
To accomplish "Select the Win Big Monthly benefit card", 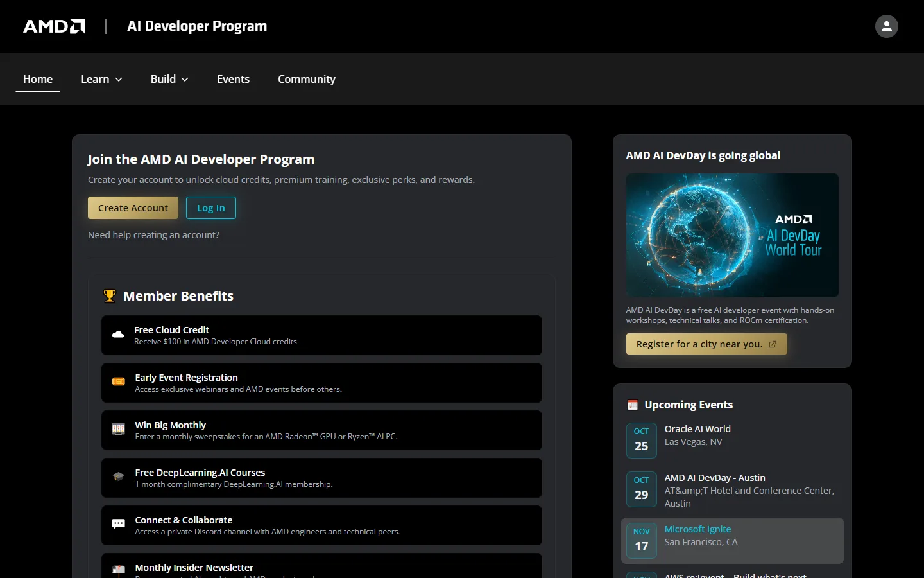I will coord(321,430).
